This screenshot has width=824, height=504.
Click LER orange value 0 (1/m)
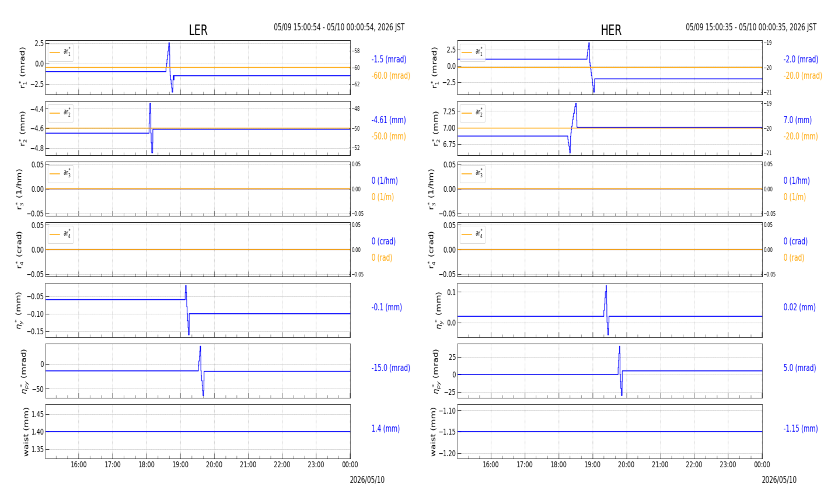(x=382, y=197)
